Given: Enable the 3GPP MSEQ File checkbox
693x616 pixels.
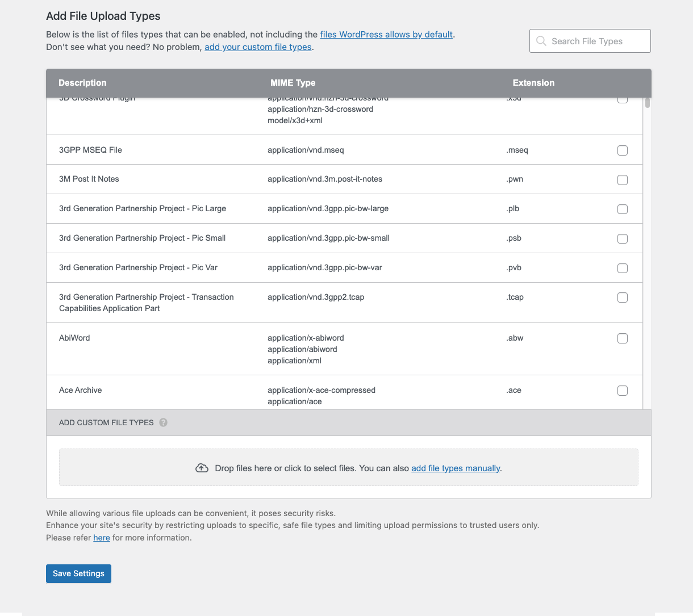Looking at the screenshot, I should [x=623, y=150].
